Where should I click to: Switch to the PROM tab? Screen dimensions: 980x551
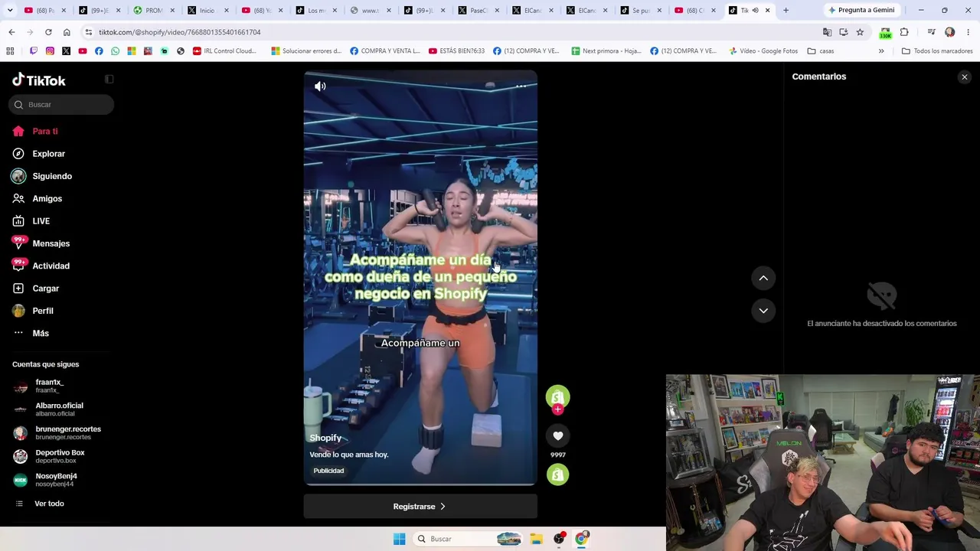click(154, 10)
